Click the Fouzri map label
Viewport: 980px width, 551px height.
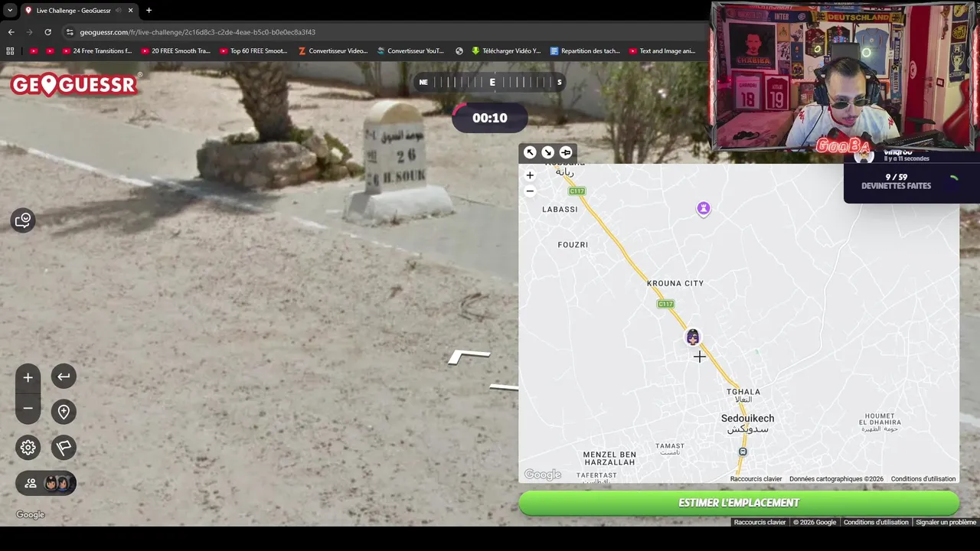573,245
